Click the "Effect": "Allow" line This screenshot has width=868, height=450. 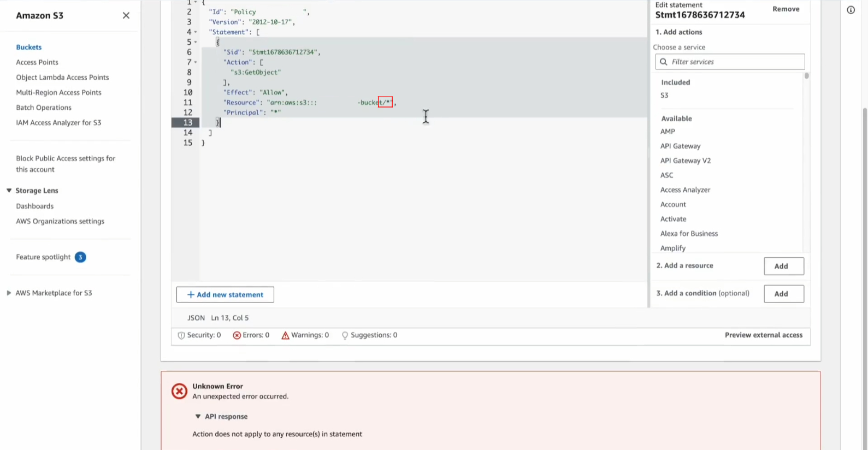pyautogui.click(x=255, y=93)
